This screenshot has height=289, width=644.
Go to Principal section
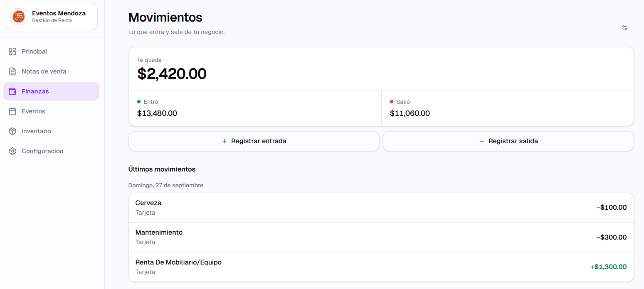(51, 51)
